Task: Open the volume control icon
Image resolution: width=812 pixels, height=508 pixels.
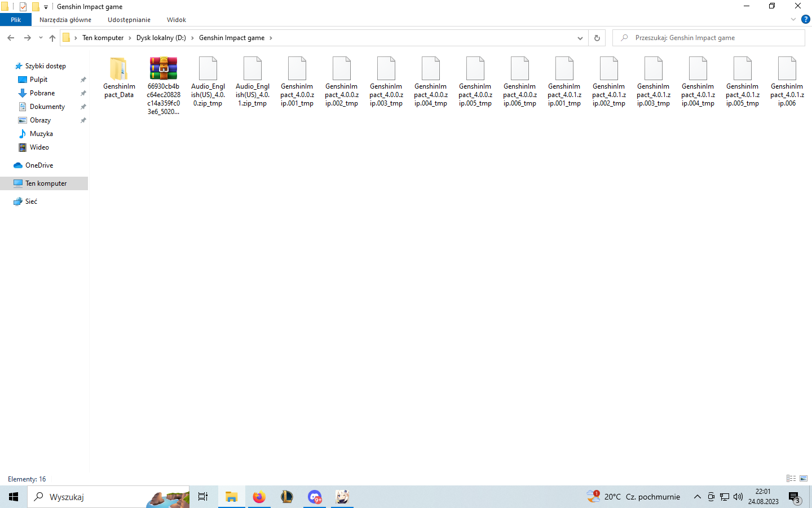Action: pyautogui.click(x=738, y=497)
